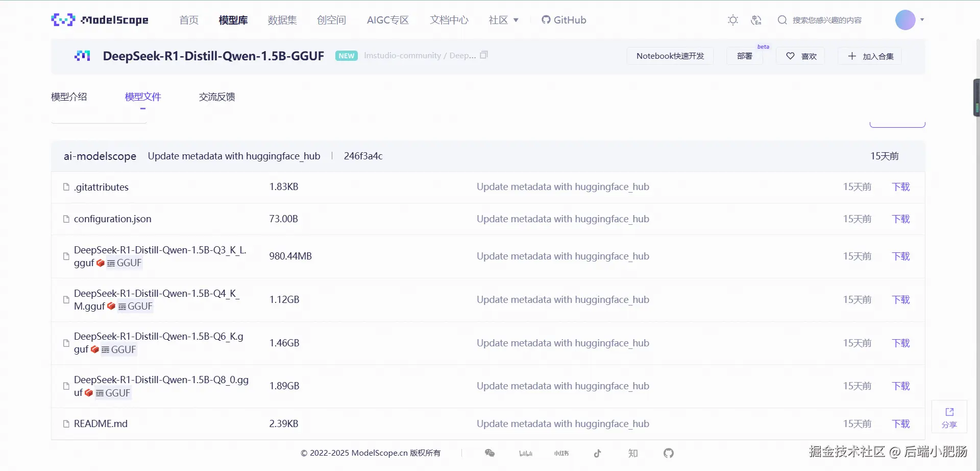Copy the model ID with the copy icon
This screenshot has width=980, height=471.
click(x=484, y=55)
